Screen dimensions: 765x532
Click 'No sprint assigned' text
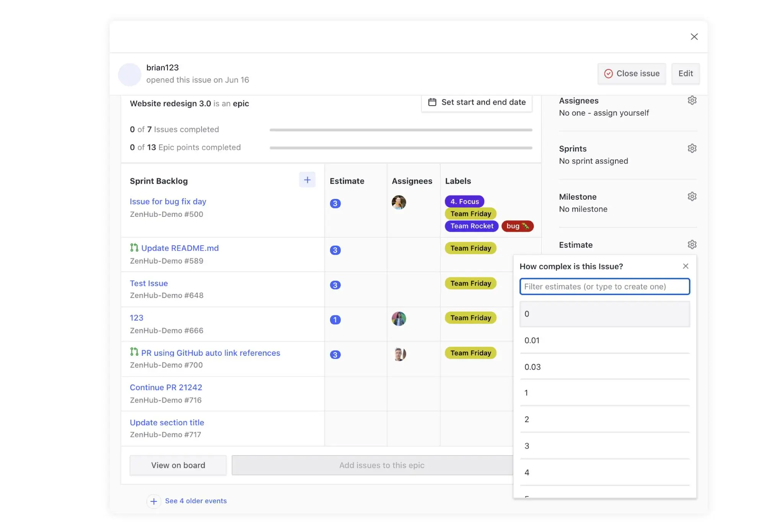(x=593, y=161)
